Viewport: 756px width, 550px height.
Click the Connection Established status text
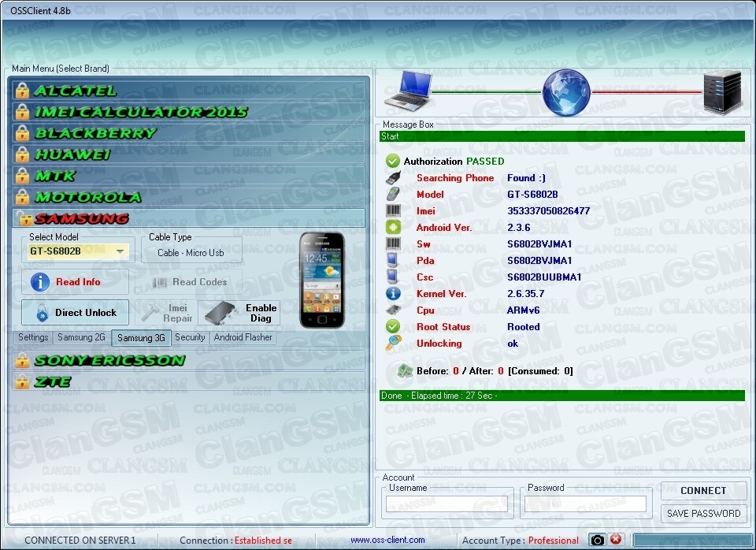(235, 541)
